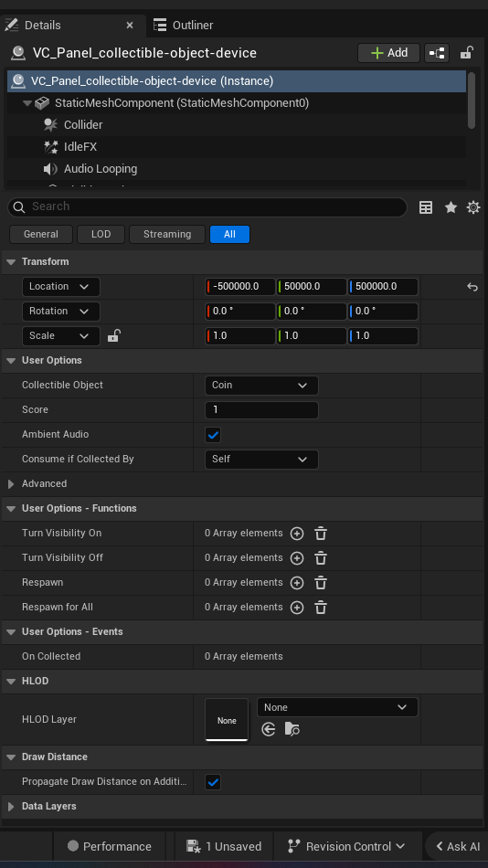Filter by General category

click(x=41, y=234)
